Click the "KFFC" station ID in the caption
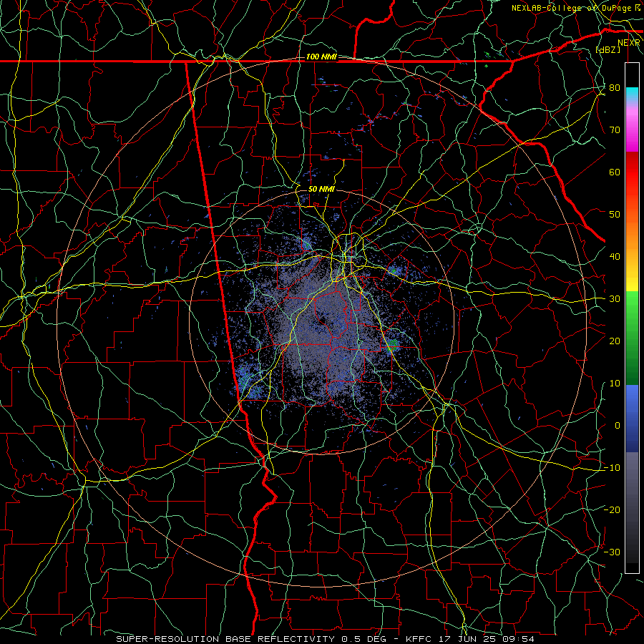This screenshot has width=644, height=644. (419, 639)
